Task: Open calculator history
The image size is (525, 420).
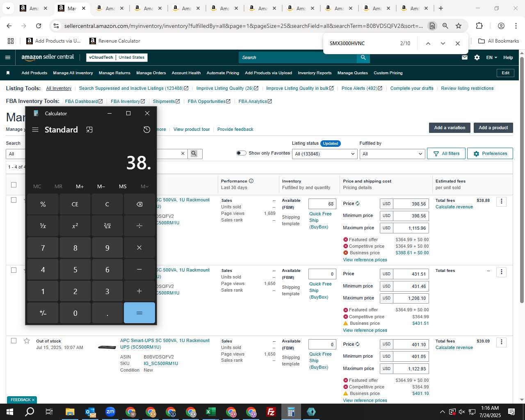Action: [x=147, y=130]
